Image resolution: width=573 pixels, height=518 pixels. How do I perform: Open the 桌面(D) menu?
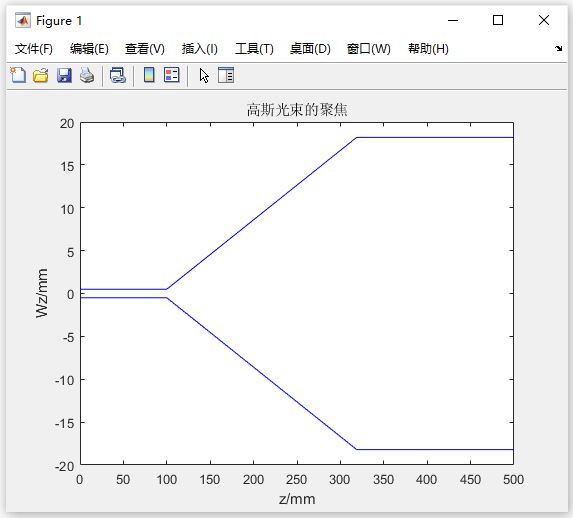pos(310,49)
